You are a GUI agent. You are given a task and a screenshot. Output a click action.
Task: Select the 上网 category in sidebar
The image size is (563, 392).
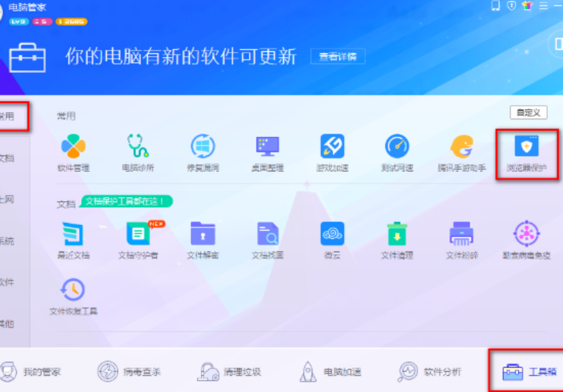coord(7,200)
